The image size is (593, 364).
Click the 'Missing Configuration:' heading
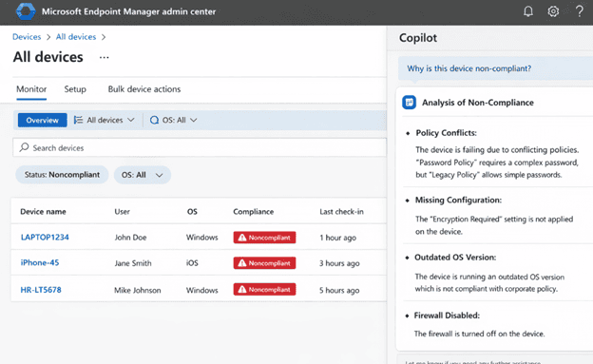pyautogui.click(x=458, y=200)
